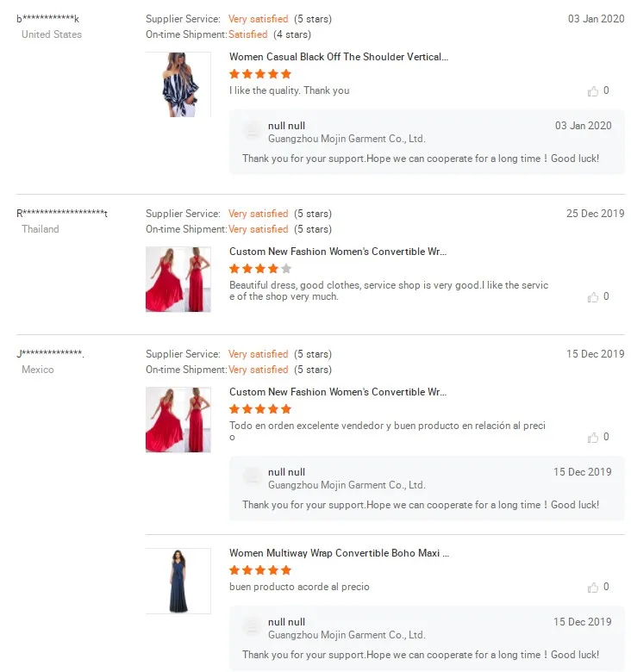Click thumbs-up on the Thailand buyer's review
The height and width of the screenshot is (672, 631).
(x=593, y=297)
